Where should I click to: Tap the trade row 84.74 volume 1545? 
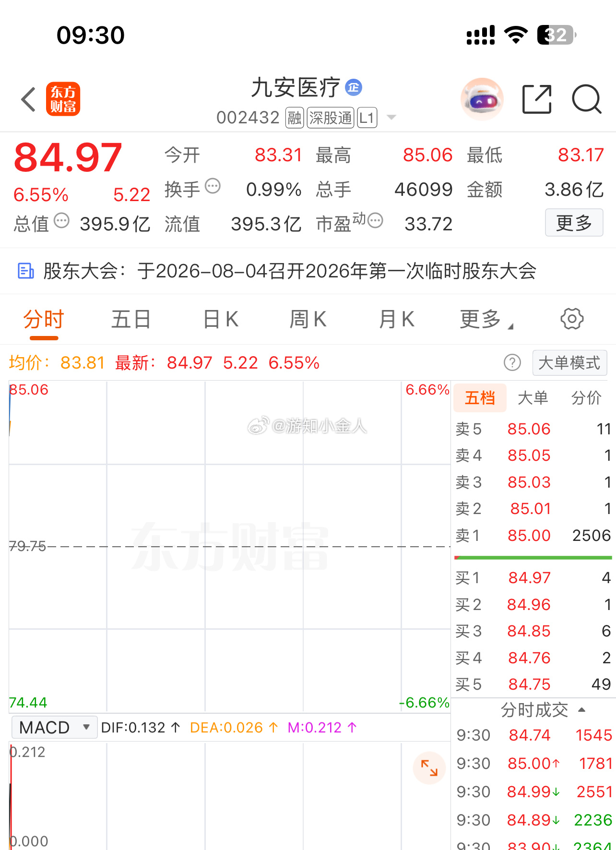[x=534, y=735]
